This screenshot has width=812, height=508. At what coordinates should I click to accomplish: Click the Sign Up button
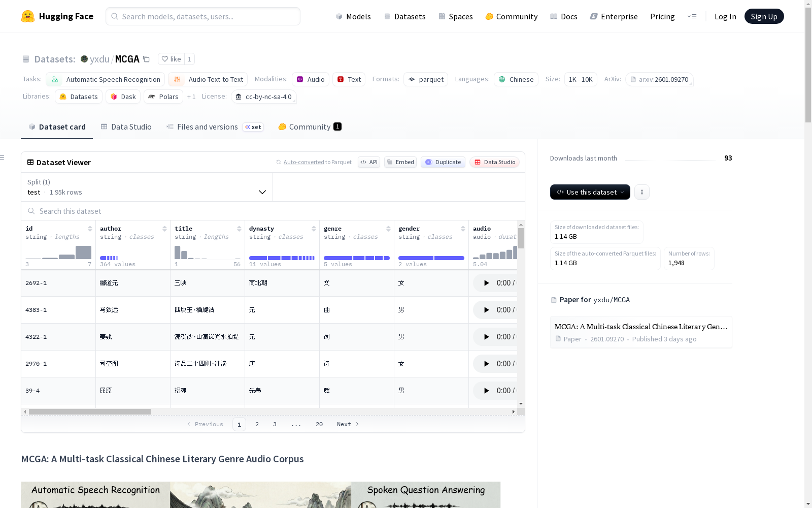click(764, 16)
